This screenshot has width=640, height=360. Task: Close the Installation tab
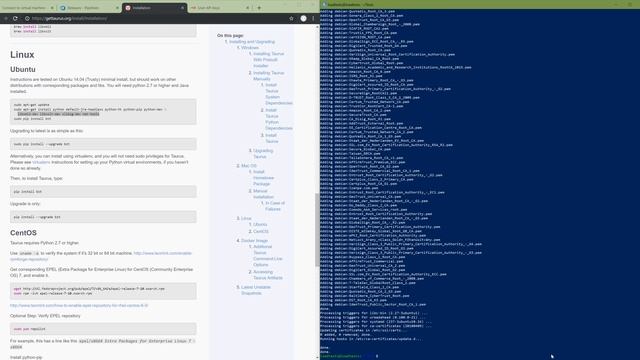point(182,8)
